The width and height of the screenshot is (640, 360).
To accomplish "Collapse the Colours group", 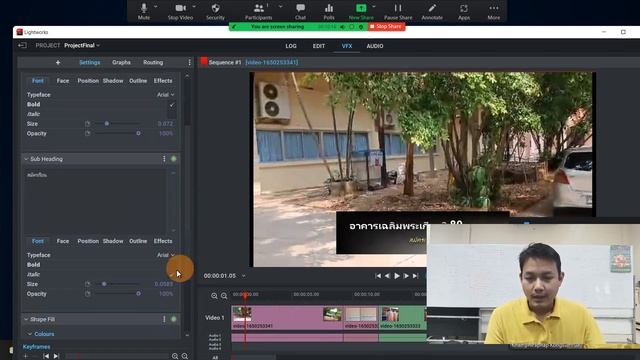I will click(30, 334).
